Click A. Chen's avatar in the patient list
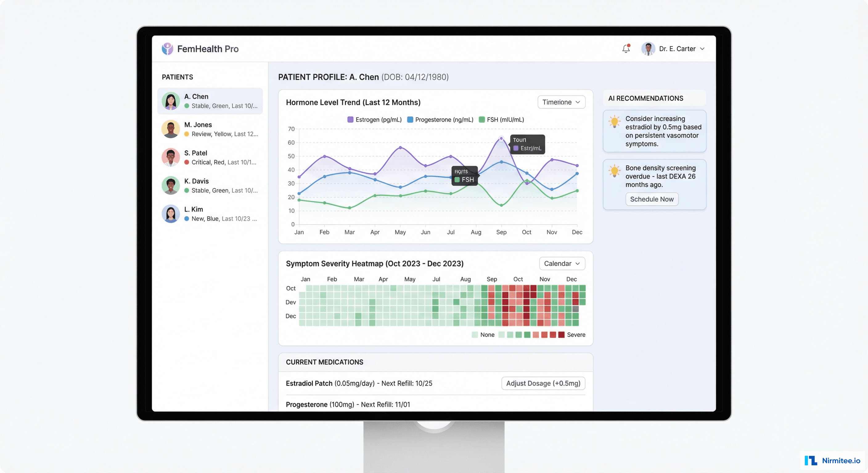Viewport: 868px width, 473px height. 171,101
